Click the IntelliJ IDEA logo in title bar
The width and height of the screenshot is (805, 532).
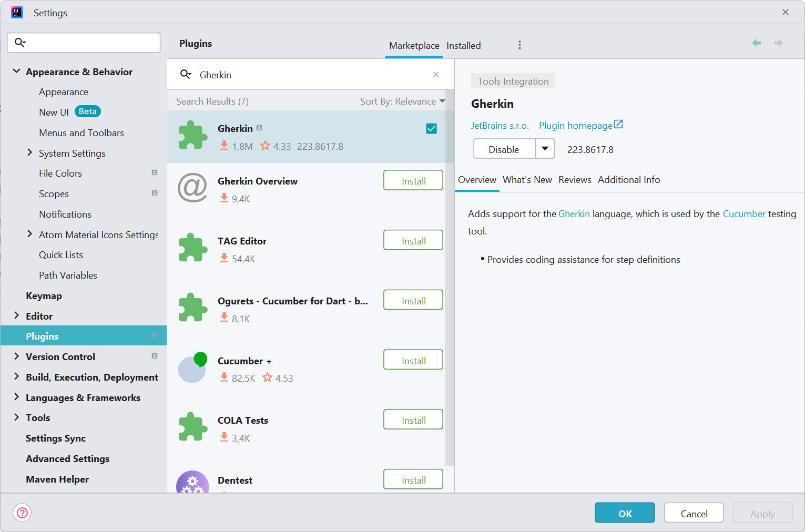(x=17, y=12)
